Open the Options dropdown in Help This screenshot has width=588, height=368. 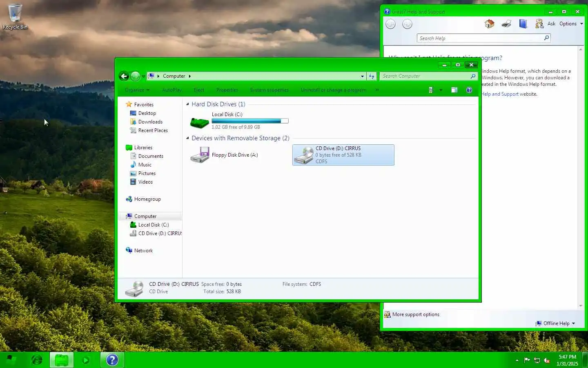click(571, 24)
